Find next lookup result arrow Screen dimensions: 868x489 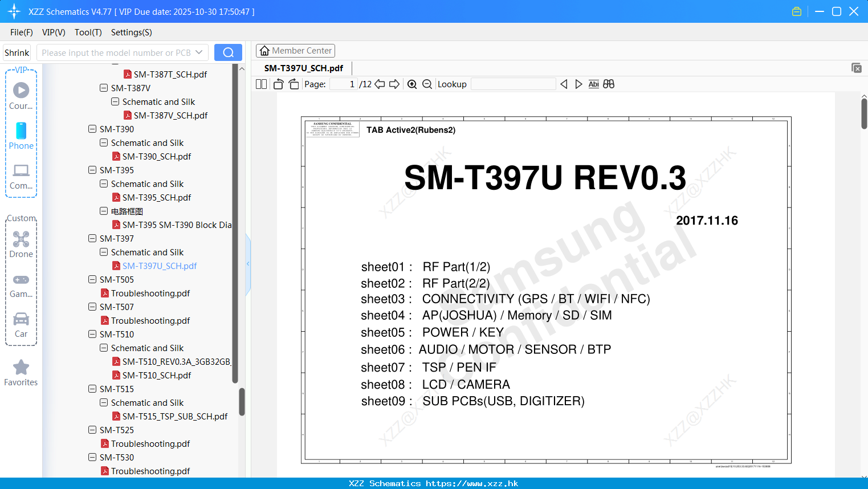pyautogui.click(x=578, y=84)
